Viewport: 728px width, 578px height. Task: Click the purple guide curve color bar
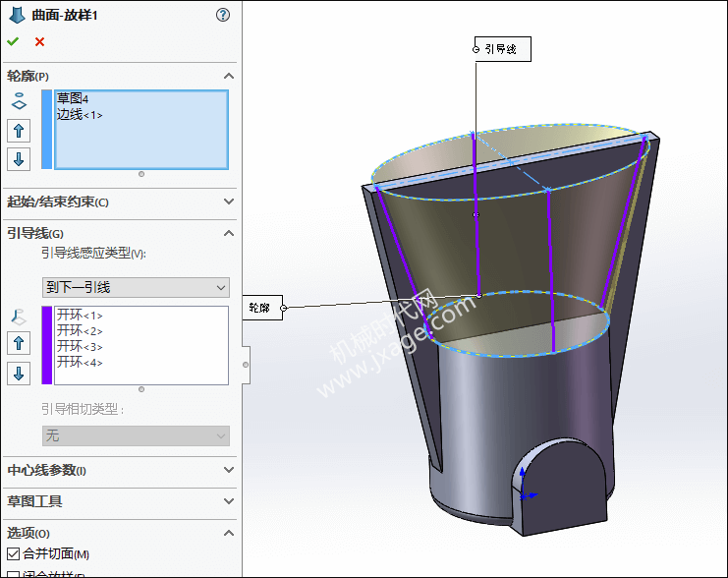(x=46, y=345)
